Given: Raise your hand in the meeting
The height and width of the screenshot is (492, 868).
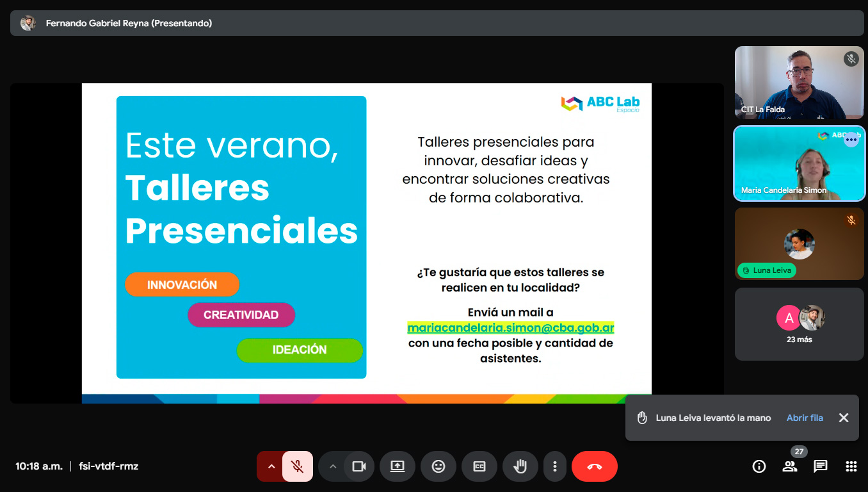Looking at the screenshot, I should pyautogui.click(x=520, y=466).
